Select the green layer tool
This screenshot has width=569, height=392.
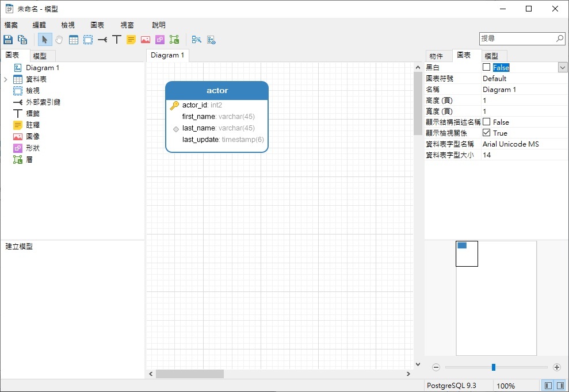[174, 40]
